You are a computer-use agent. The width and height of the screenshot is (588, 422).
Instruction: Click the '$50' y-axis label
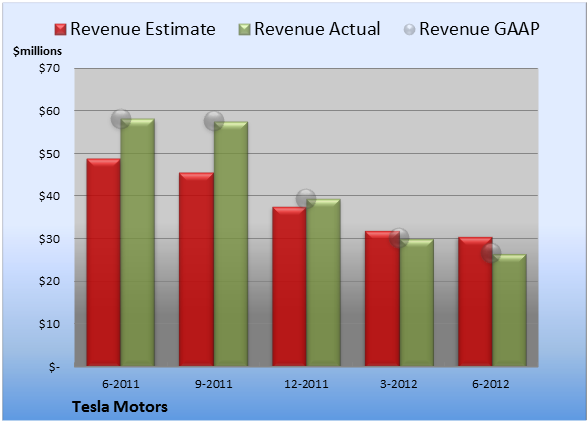[49, 154]
